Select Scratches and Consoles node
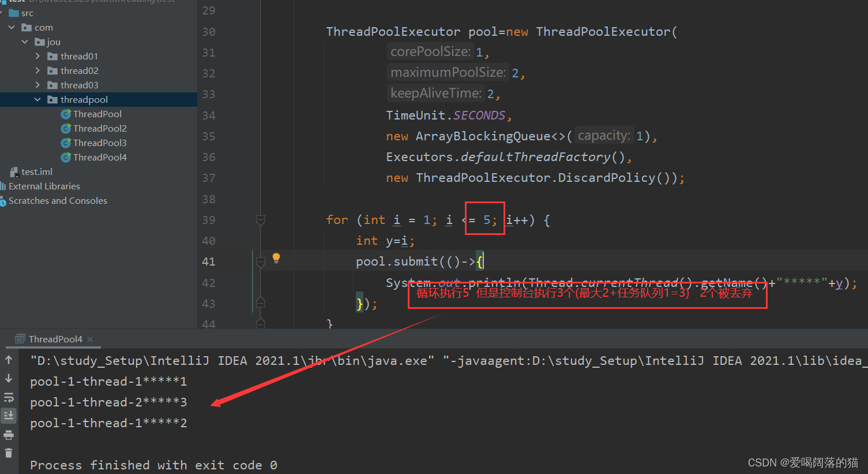Viewport: 868px width, 474px height. [x=58, y=200]
